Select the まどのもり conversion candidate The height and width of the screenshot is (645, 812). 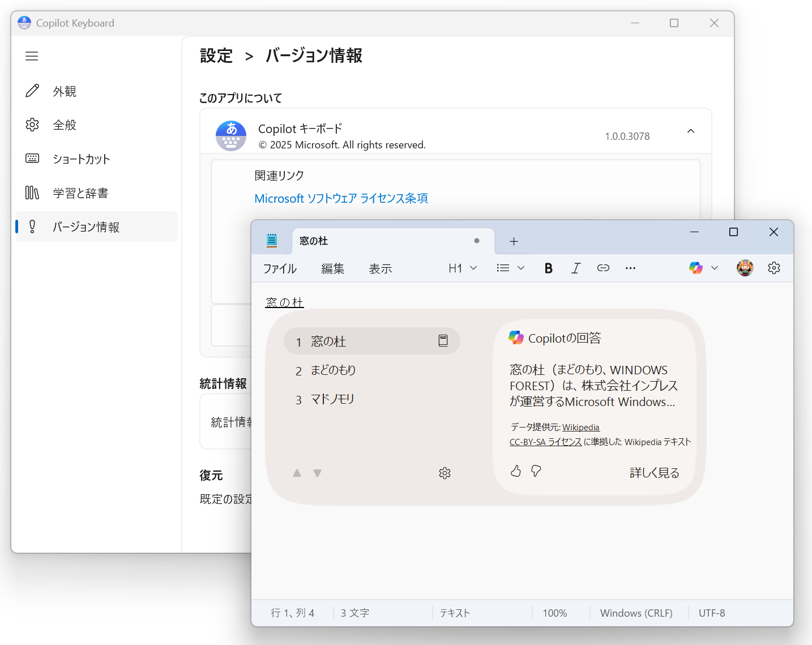332,370
